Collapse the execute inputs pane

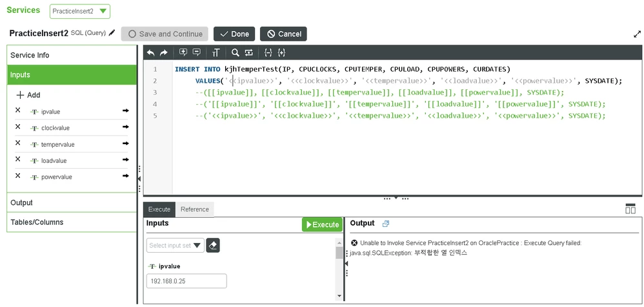pos(347,263)
